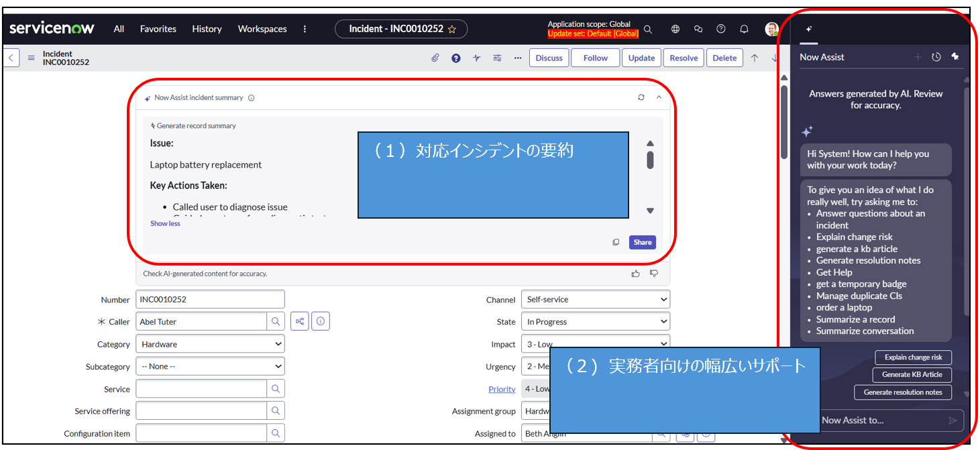This screenshot has height=450, width=980.
Task: Click the attachments paperclip icon
Action: point(435,58)
